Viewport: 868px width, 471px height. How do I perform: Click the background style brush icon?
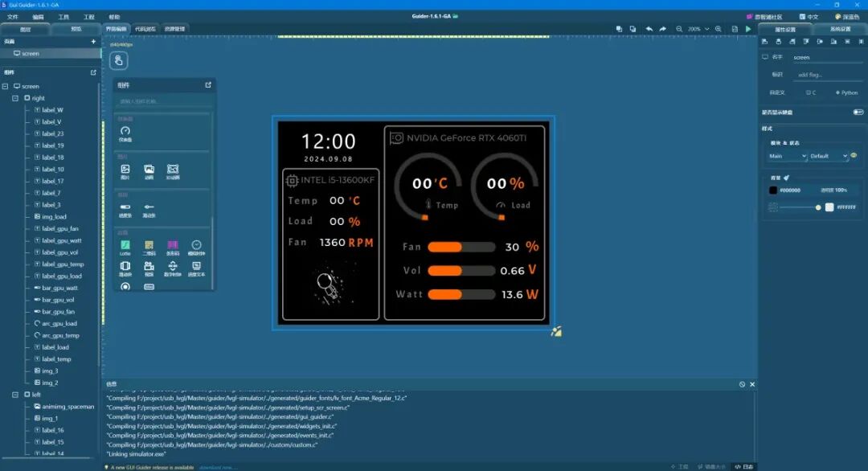pyautogui.click(x=787, y=178)
